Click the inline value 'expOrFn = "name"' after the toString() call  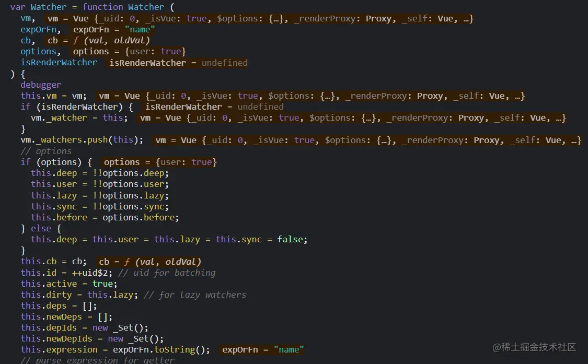pyautogui.click(x=263, y=349)
